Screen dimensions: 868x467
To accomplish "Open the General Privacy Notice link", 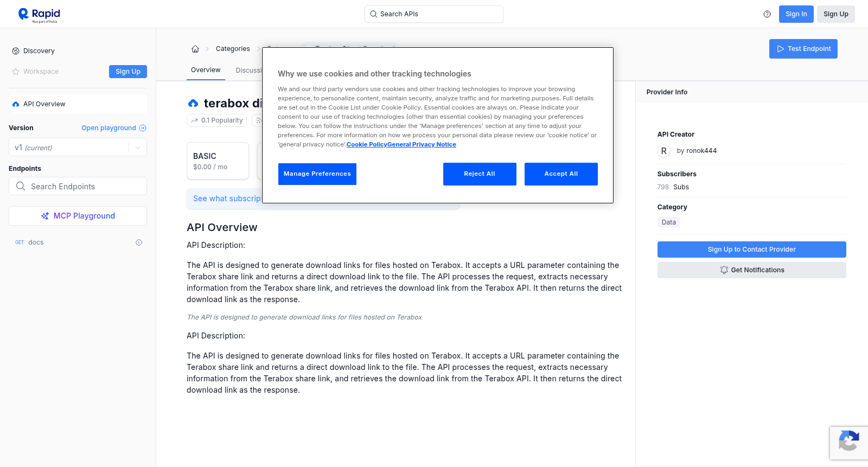I will [422, 145].
